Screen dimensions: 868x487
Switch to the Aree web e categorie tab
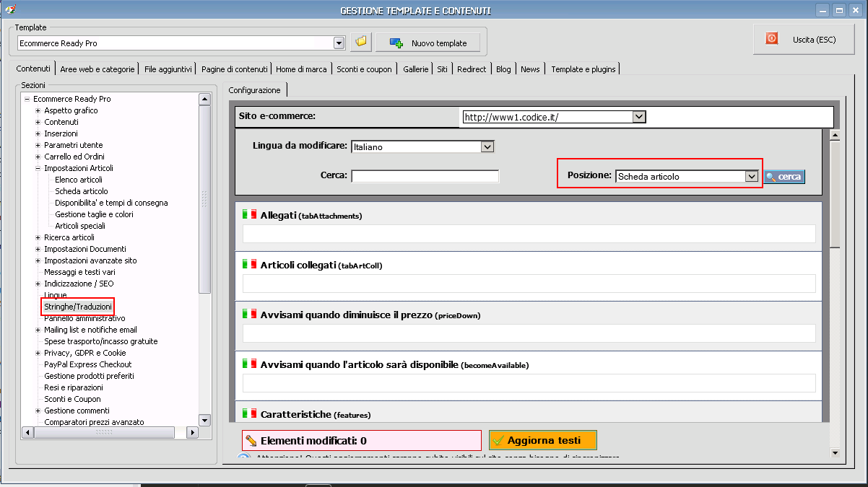click(97, 69)
